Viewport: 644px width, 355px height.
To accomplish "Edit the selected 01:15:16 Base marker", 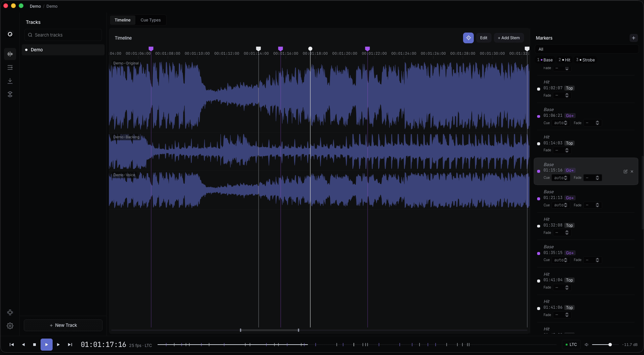I will 625,171.
